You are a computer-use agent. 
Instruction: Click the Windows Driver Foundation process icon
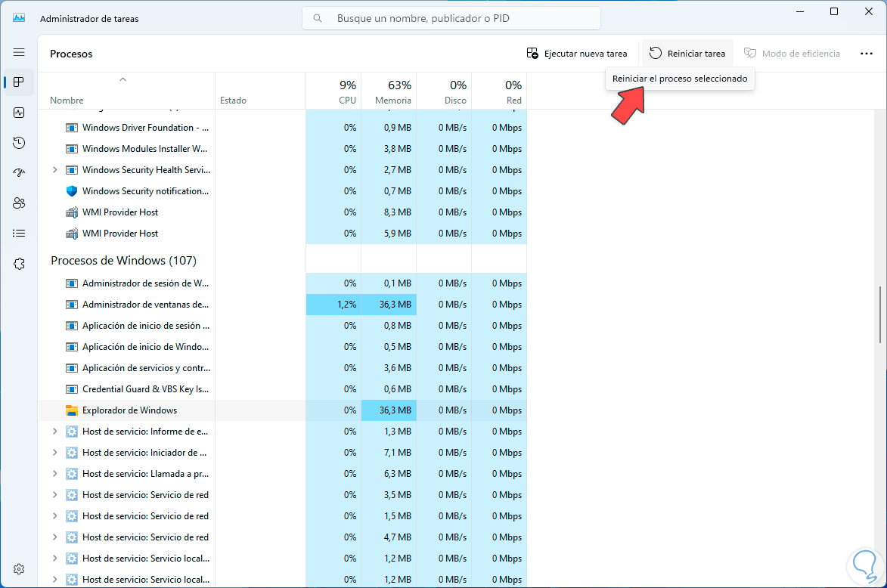tap(71, 128)
